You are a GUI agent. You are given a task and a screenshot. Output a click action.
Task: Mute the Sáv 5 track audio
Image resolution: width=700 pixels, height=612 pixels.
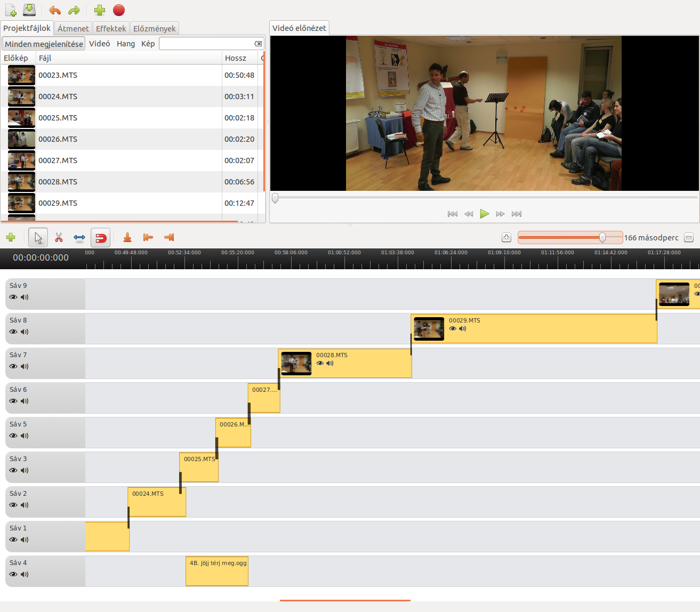point(25,436)
